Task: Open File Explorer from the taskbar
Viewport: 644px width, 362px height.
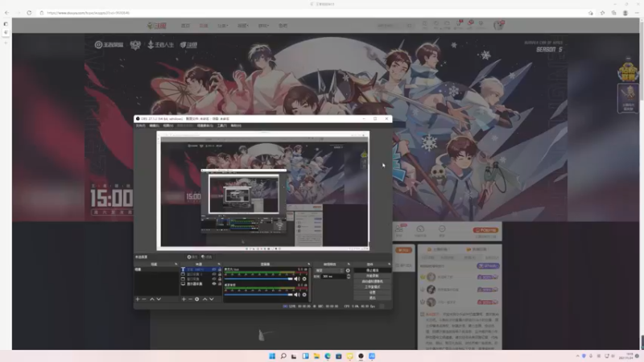Action: click(x=316, y=356)
